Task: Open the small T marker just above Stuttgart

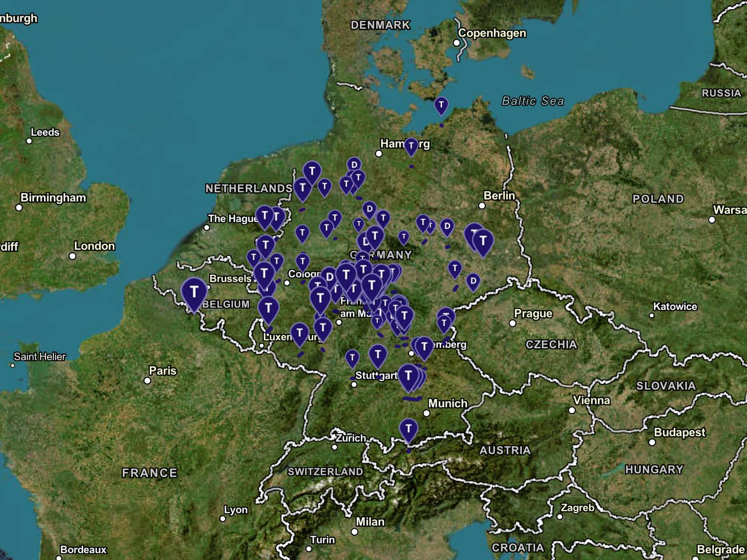Action: 352,358
